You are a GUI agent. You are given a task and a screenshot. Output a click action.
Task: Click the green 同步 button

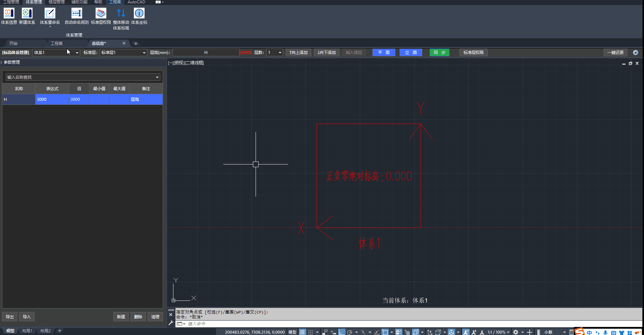(x=439, y=53)
